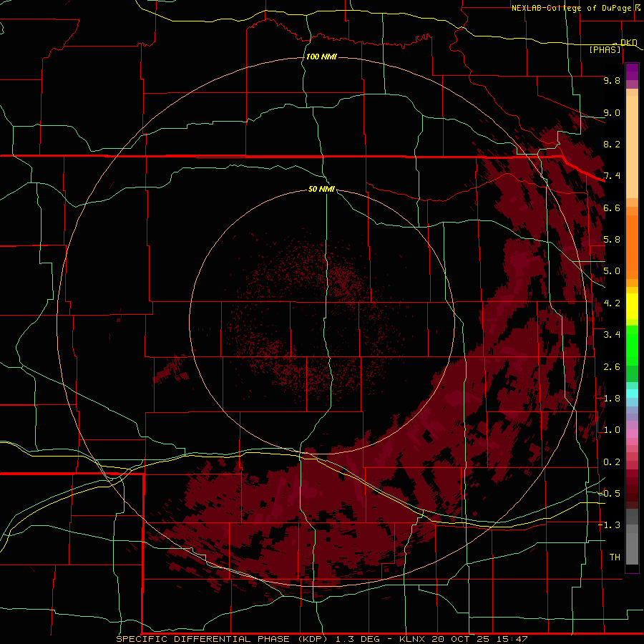
Task: Click the "9.8" color scale value
Action: click(x=612, y=80)
